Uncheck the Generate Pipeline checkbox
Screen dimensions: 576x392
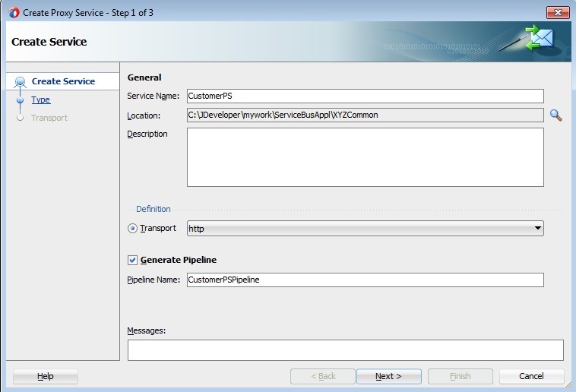point(133,260)
